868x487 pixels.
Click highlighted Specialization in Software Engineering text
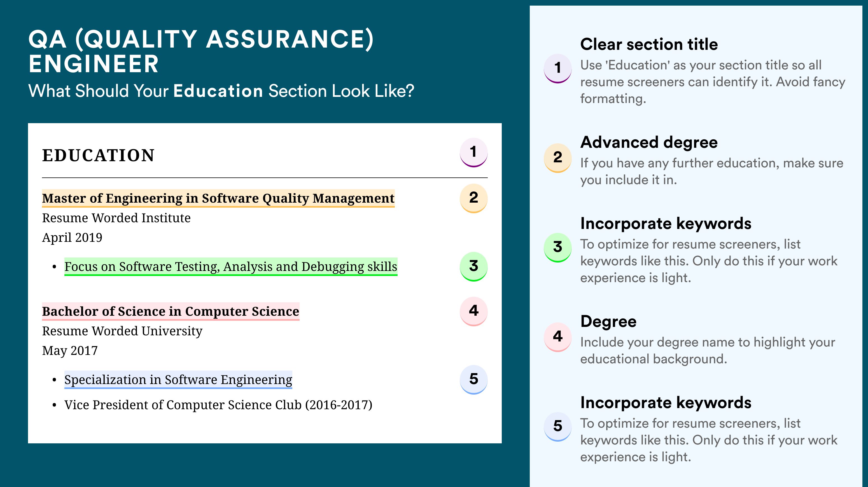click(x=178, y=380)
